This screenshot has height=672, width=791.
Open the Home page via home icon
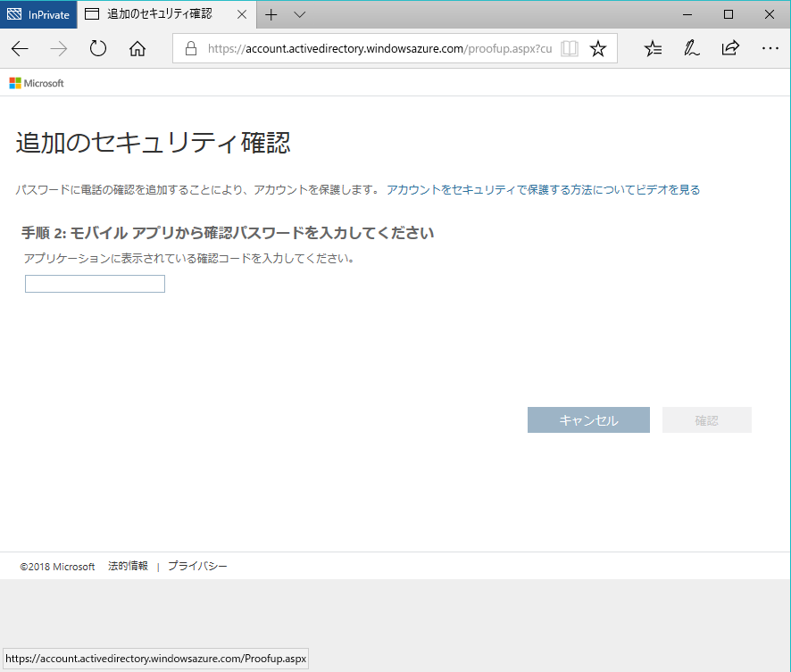[137, 48]
